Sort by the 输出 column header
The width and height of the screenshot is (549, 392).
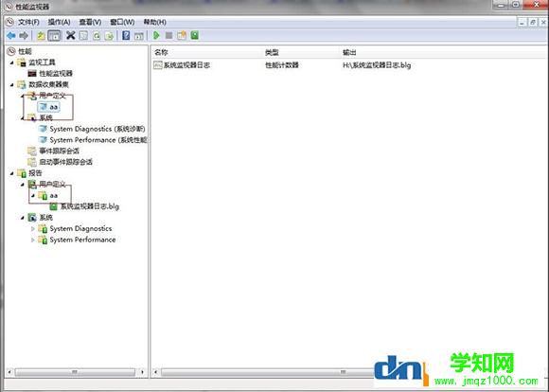tap(443, 52)
